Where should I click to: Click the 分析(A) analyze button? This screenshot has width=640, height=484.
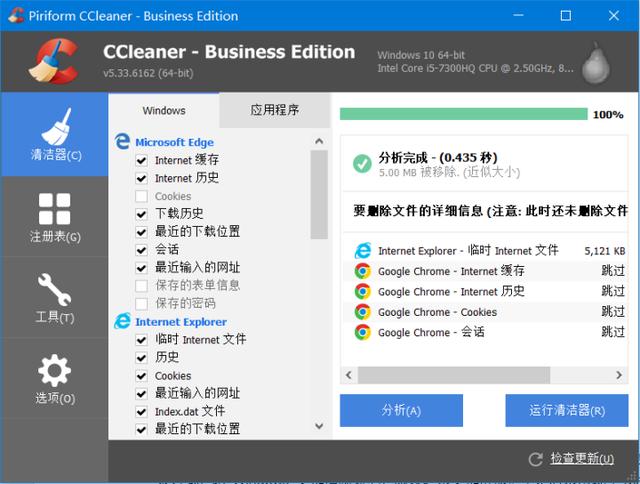(x=401, y=410)
